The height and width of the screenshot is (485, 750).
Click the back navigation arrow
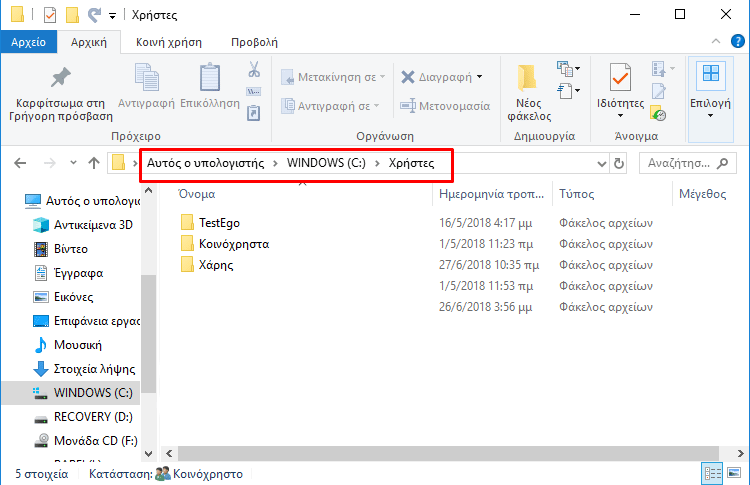[20, 163]
